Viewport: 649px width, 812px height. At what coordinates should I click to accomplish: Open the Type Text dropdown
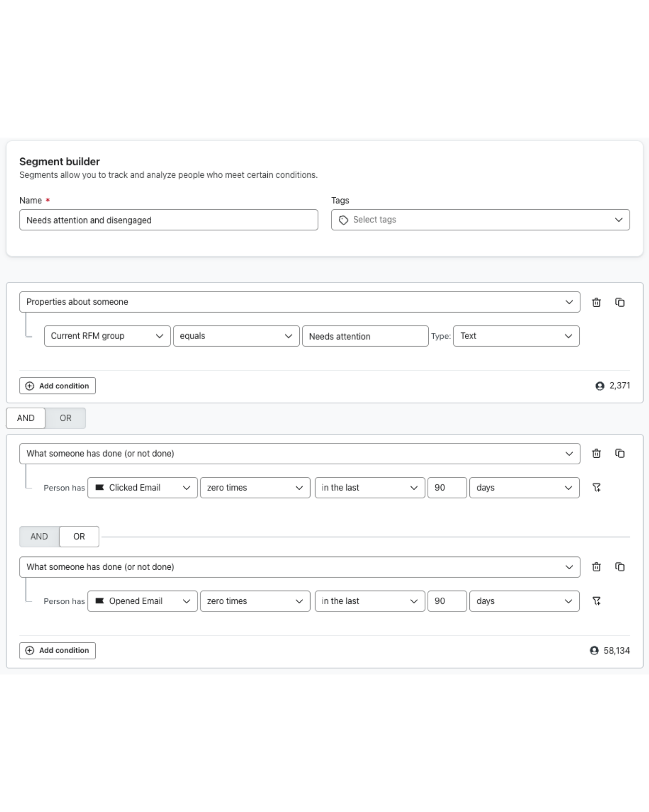click(x=516, y=336)
